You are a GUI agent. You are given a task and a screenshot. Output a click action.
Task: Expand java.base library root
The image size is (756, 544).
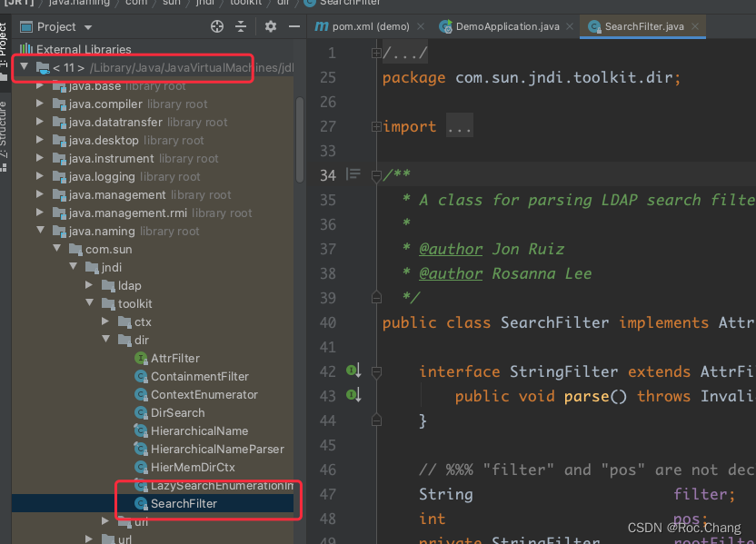(x=40, y=85)
